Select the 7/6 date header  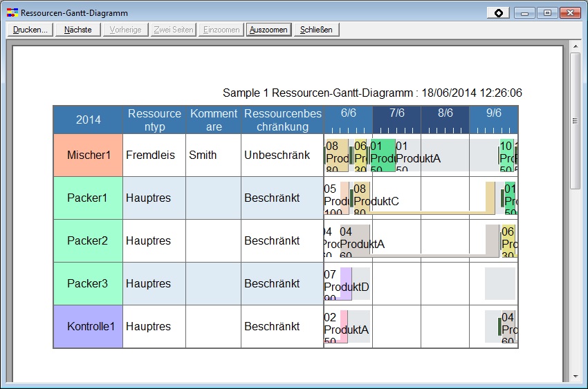397,113
